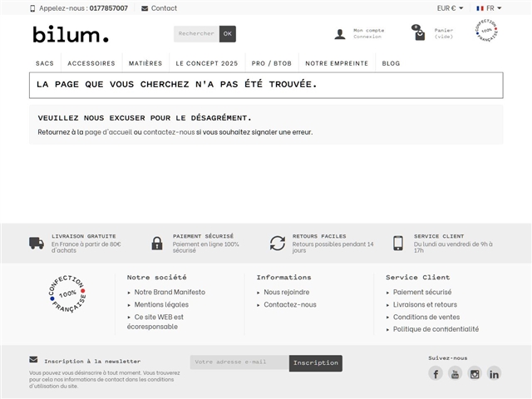
Task: Open Livraisons et retours link
Action: [x=425, y=305]
